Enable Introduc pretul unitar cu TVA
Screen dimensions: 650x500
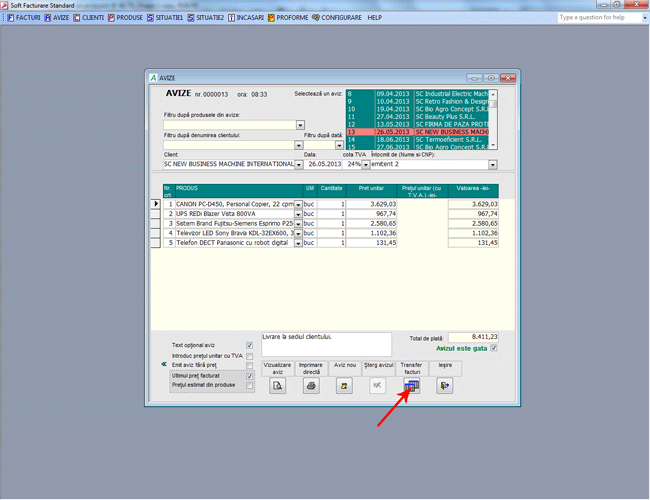pyautogui.click(x=250, y=356)
